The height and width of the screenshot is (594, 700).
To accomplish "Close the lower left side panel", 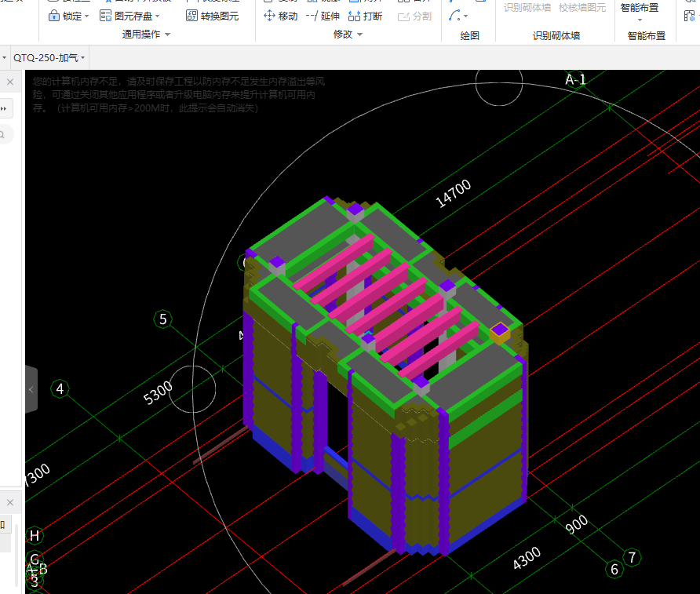I will pos(10,502).
